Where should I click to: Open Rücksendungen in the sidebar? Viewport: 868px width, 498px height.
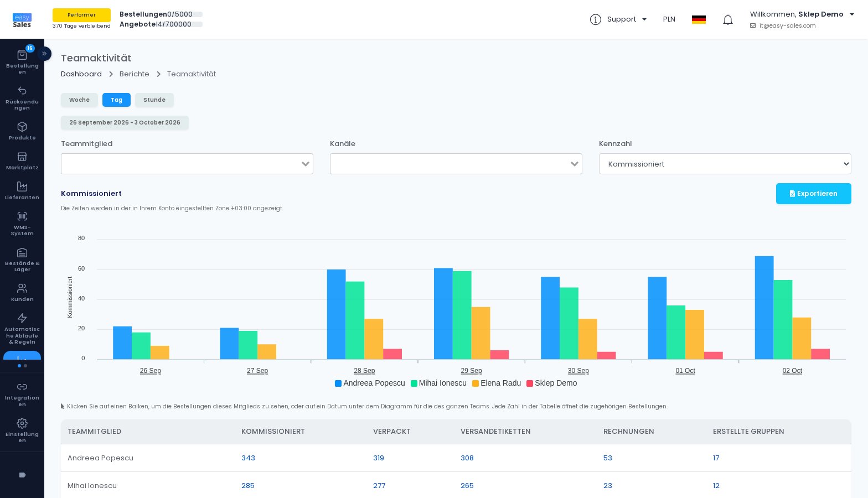pos(22,97)
